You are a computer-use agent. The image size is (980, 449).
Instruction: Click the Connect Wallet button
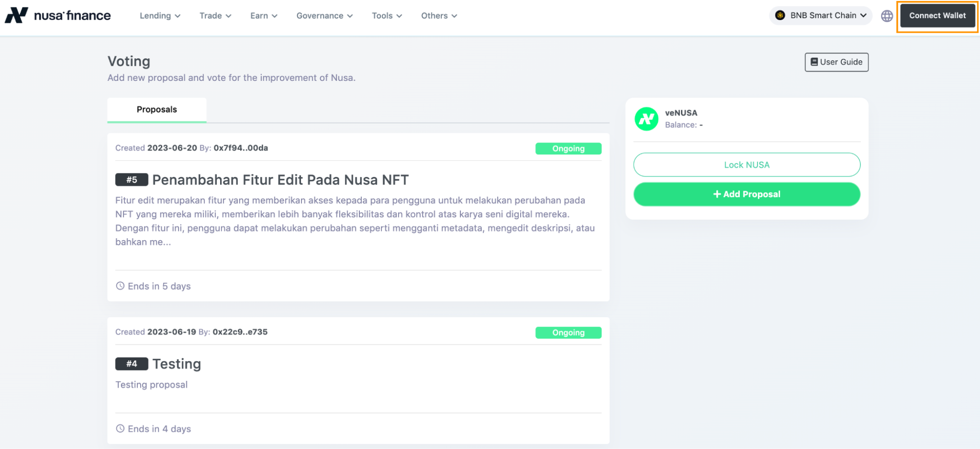coord(937,16)
